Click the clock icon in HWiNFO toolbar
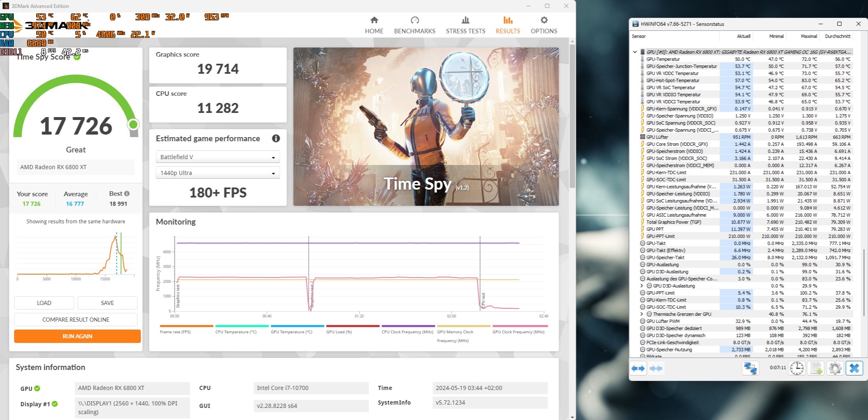 coord(796,368)
